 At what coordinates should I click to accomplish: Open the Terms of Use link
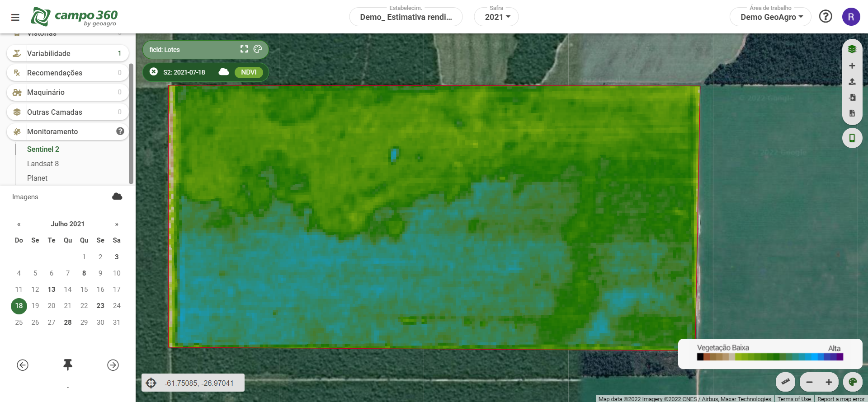794,399
